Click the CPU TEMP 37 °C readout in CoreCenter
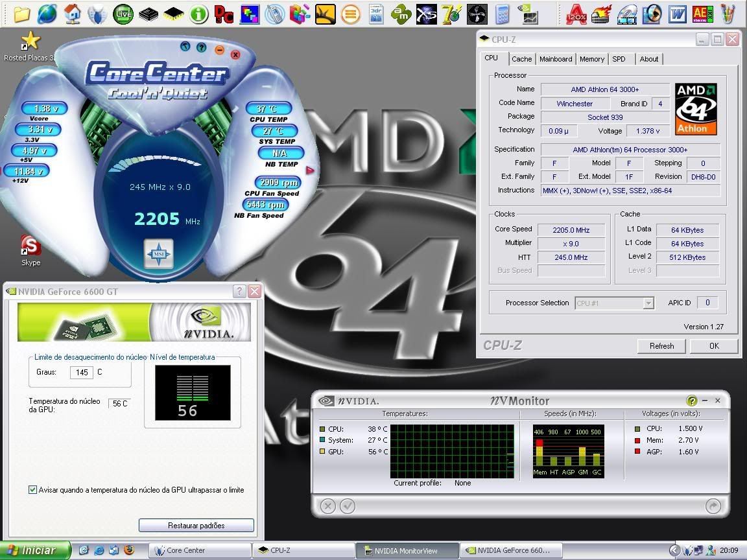747x560 pixels. tap(268, 109)
